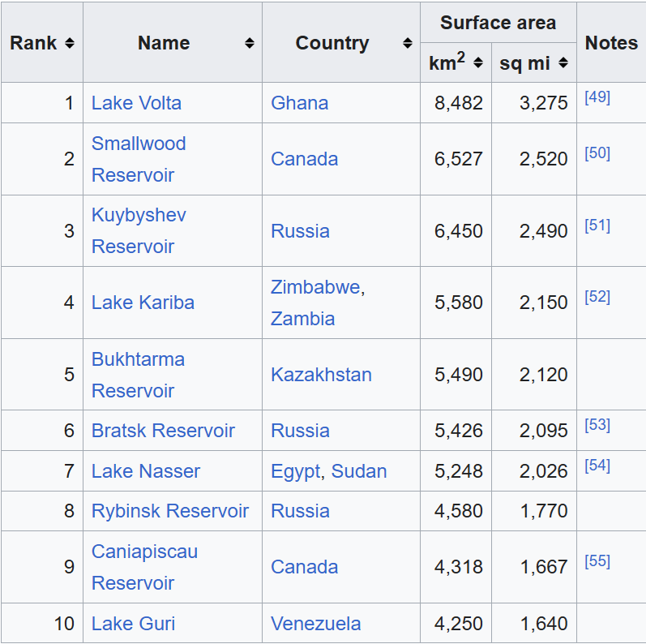Sort by km² surface area arrows
The image size is (646, 644).
tap(478, 63)
